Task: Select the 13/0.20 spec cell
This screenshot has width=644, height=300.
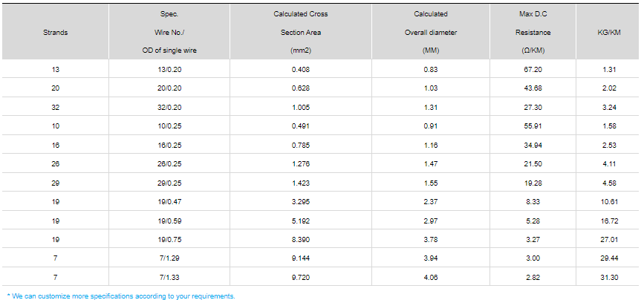Action: [x=169, y=70]
